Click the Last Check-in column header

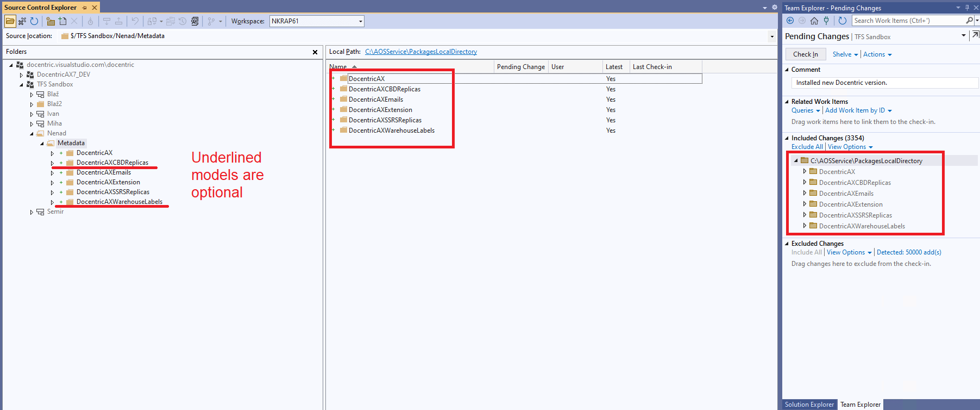click(666, 67)
